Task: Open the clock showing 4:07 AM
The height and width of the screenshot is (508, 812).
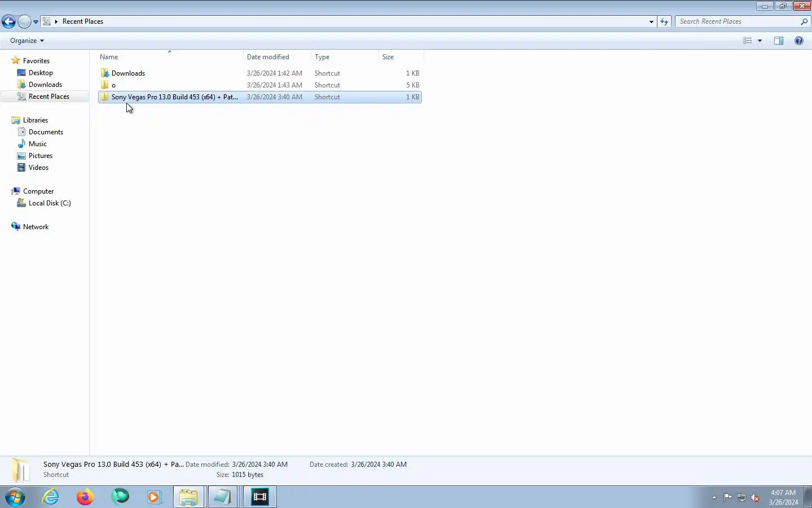Action: [783, 497]
